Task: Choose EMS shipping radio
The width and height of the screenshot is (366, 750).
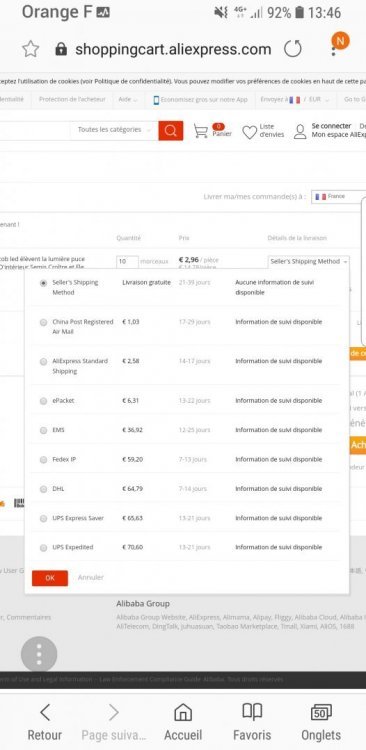Action: pyautogui.click(x=44, y=430)
